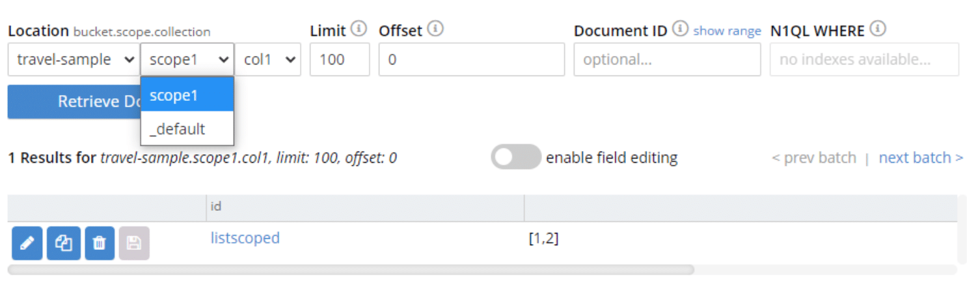This screenshot has width=980, height=300.
Task: Toggle the enable field editing switch
Action: [515, 157]
